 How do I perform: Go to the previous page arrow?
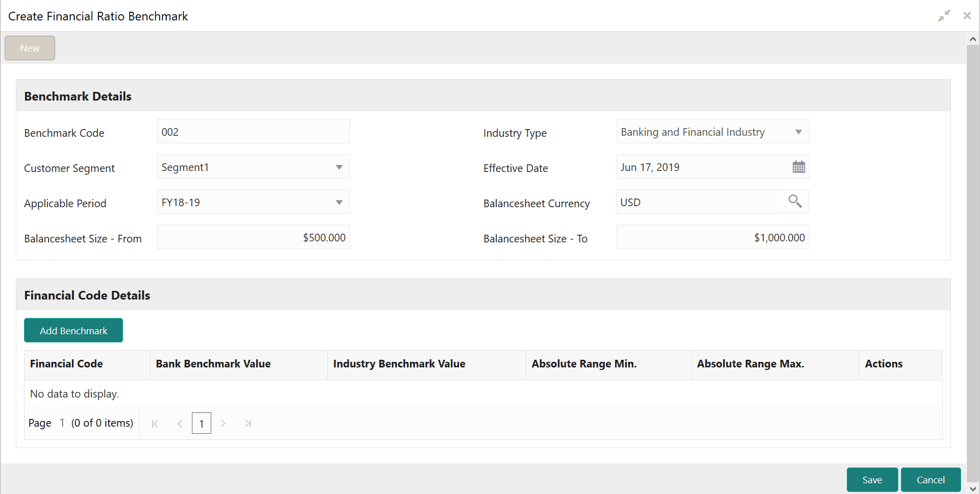tap(180, 424)
